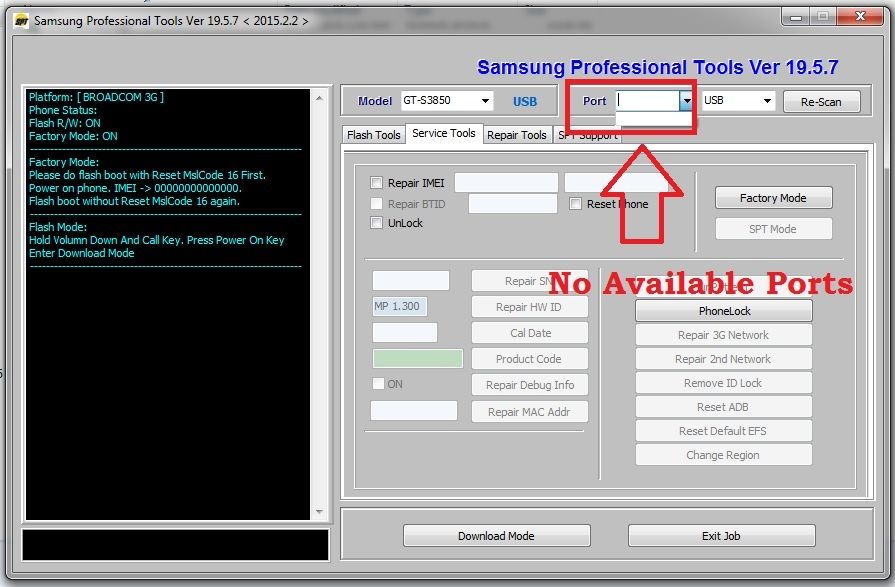895x587 pixels.
Task: Open the Repair Tools tab
Action: click(516, 135)
